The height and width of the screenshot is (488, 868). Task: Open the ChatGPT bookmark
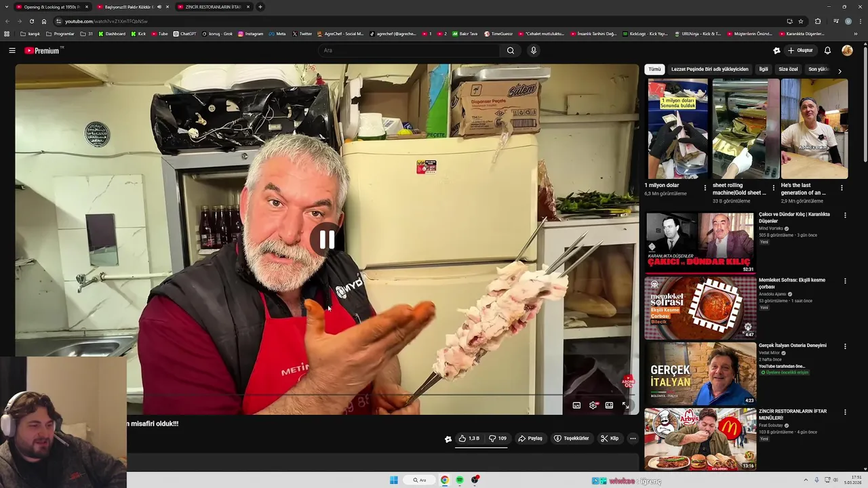coord(184,34)
